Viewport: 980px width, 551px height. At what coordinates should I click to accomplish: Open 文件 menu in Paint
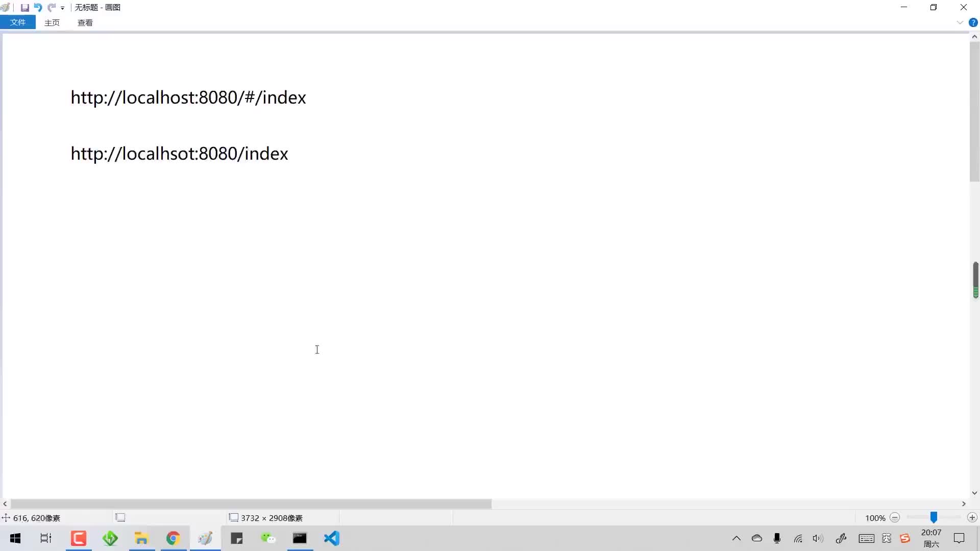[x=17, y=22]
